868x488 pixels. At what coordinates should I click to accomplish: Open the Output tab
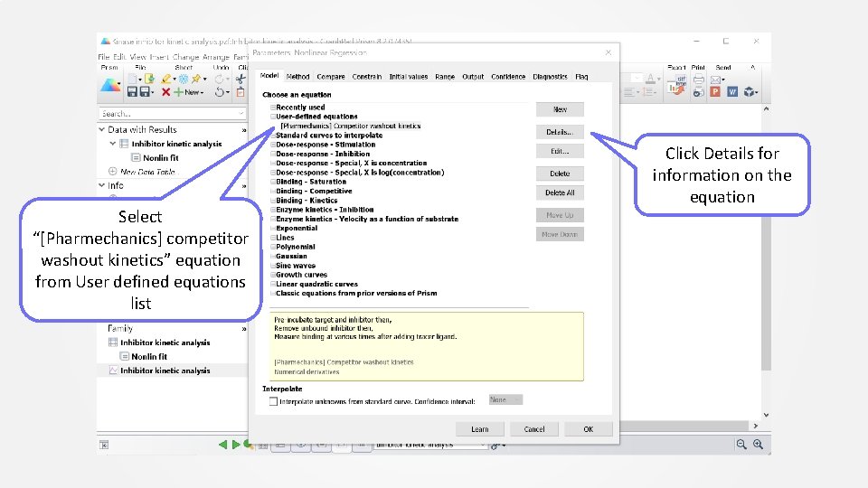point(473,77)
